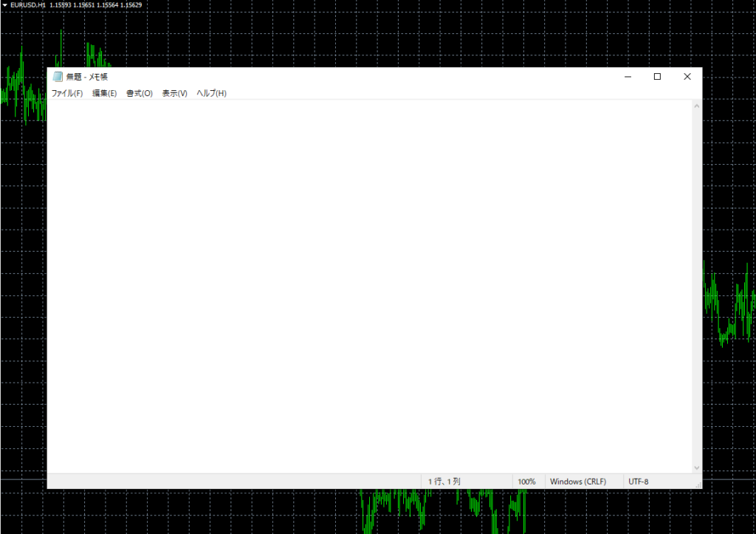
Task: Open the ヘルプ(H) menu
Action: click(x=211, y=94)
